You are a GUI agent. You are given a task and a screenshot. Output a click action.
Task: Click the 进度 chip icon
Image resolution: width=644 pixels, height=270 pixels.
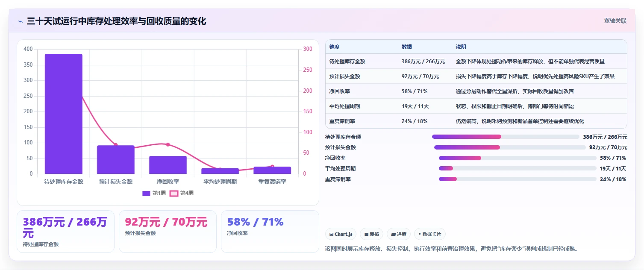tap(393, 234)
